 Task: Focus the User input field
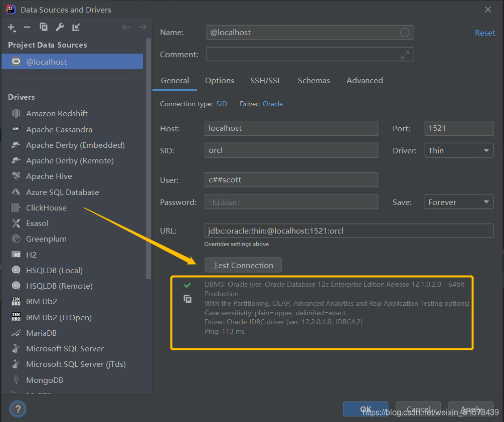point(291,180)
